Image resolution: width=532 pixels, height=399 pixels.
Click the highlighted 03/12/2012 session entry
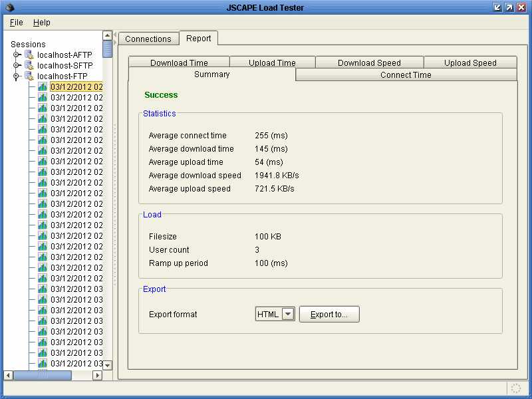point(76,86)
